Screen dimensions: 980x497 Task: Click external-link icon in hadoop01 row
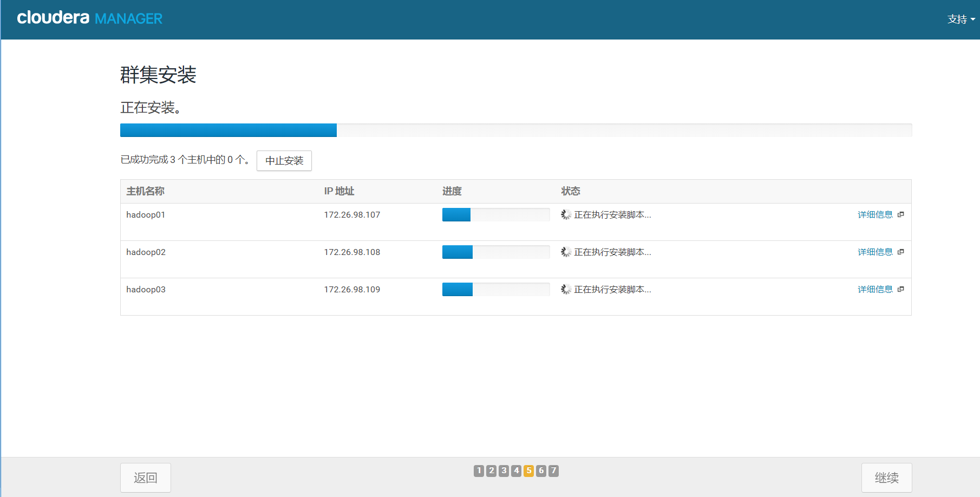tap(901, 214)
